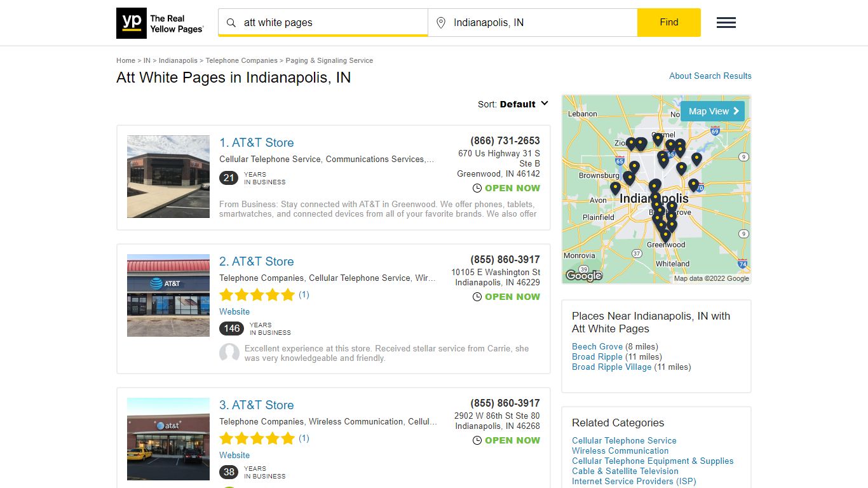Click the star rating of the third AT&T Store
The height and width of the screenshot is (488, 868).
[x=257, y=438]
